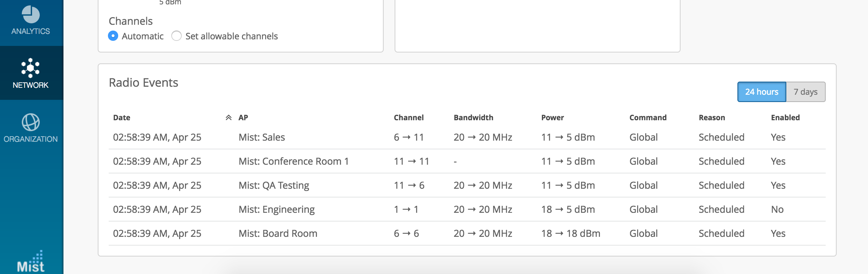Screen dimensions: 868x274
Task: Click the Network hexagon nodes icon
Action: 31,68
